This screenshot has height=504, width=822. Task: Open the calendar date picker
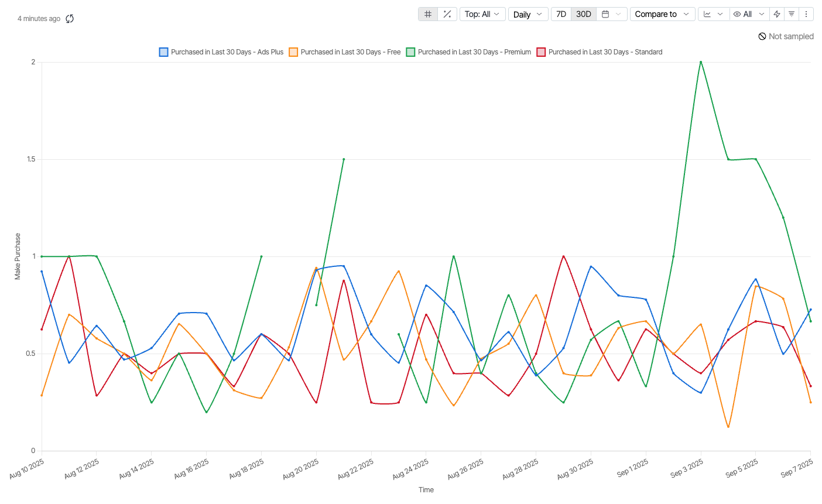pos(611,14)
